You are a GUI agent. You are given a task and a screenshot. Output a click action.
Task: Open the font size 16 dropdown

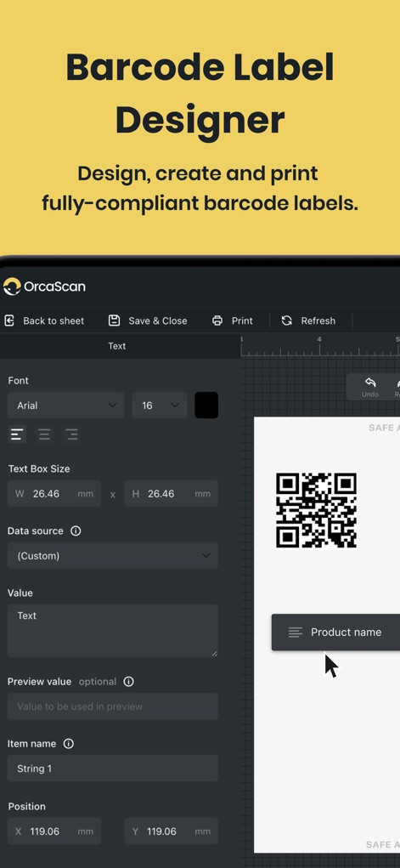click(x=160, y=406)
